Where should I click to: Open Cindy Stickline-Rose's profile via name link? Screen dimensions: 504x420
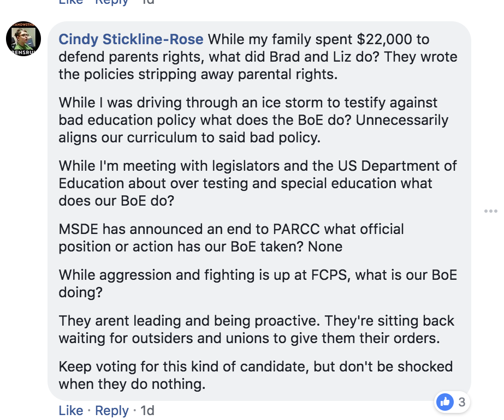(131, 39)
